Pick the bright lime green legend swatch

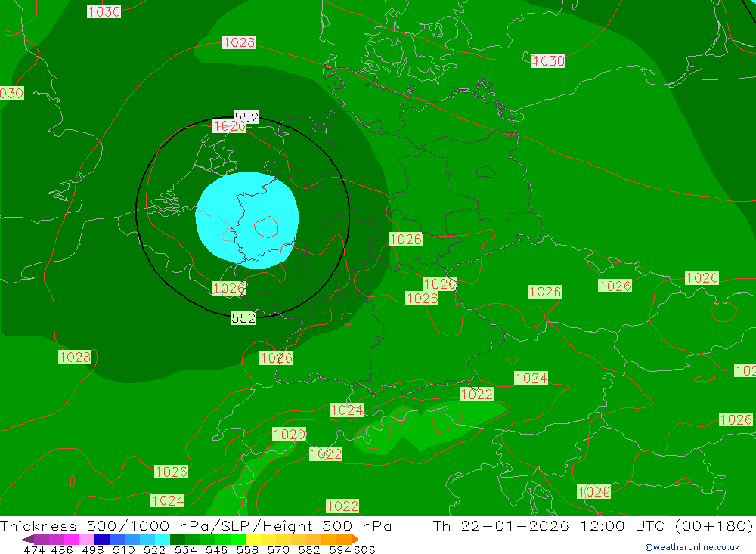coord(238,539)
